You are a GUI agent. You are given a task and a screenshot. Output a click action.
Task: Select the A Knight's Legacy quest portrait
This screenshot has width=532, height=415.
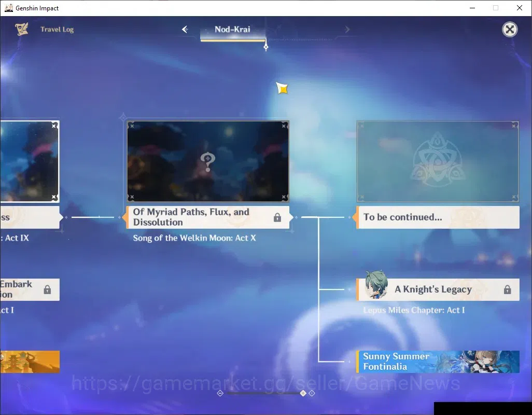(376, 285)
